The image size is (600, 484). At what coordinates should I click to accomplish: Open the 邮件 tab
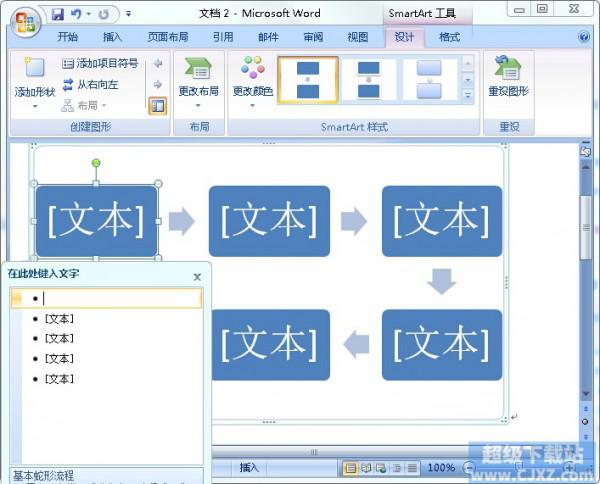tap(268, 37)
